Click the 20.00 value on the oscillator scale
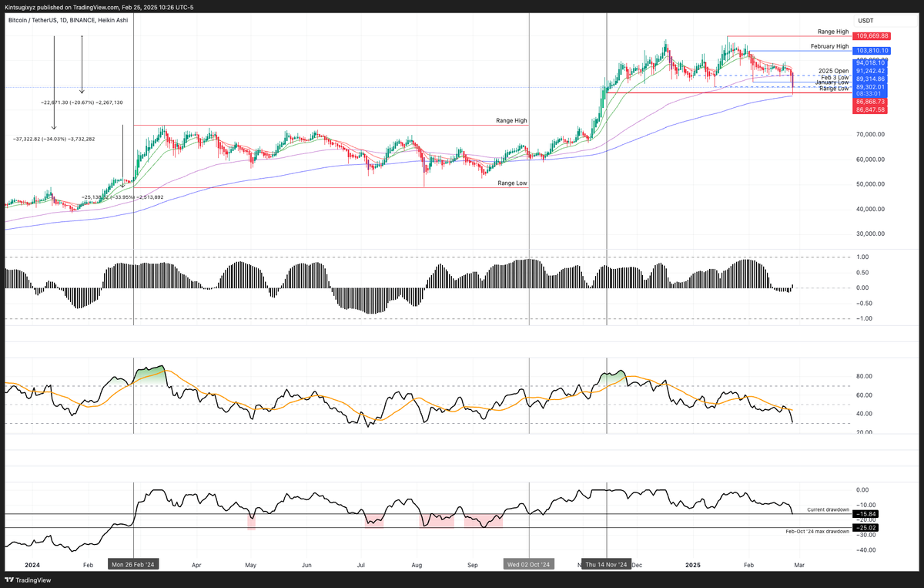Screen dimensions: 924x588 pyautogui.click(x=865, y=432)
